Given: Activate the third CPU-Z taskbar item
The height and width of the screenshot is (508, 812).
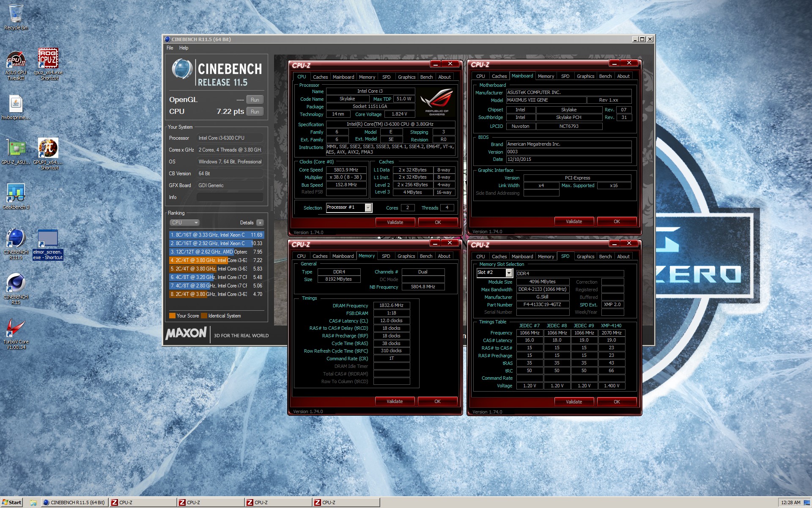Looking at the screenshot, I should coord(278,502).
